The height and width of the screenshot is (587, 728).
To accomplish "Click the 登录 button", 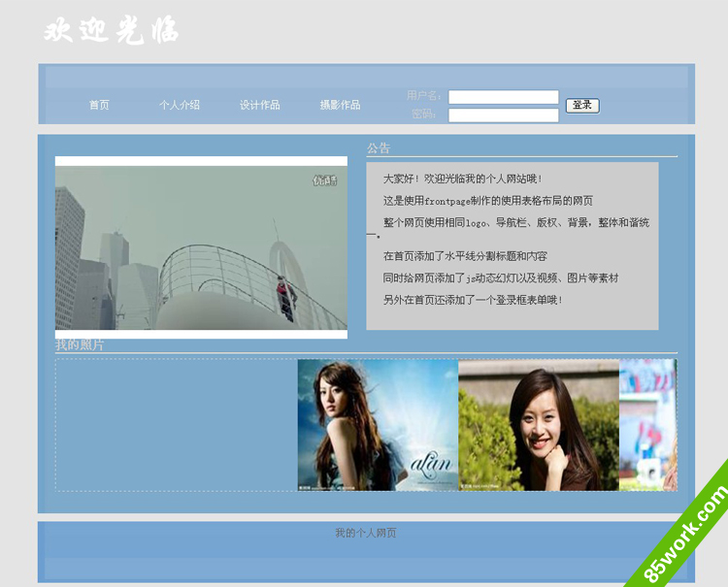I will pos(582,106).
